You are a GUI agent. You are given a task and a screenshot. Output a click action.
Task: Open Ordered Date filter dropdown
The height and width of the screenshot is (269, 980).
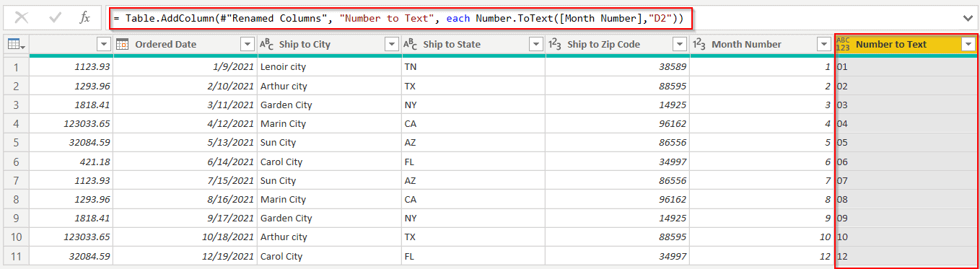(248, 44)
